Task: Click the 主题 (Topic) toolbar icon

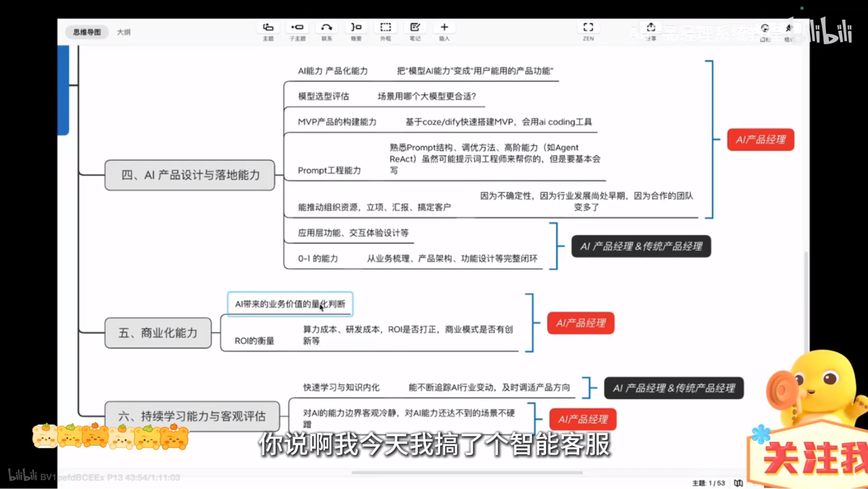Action: (268, 28)
